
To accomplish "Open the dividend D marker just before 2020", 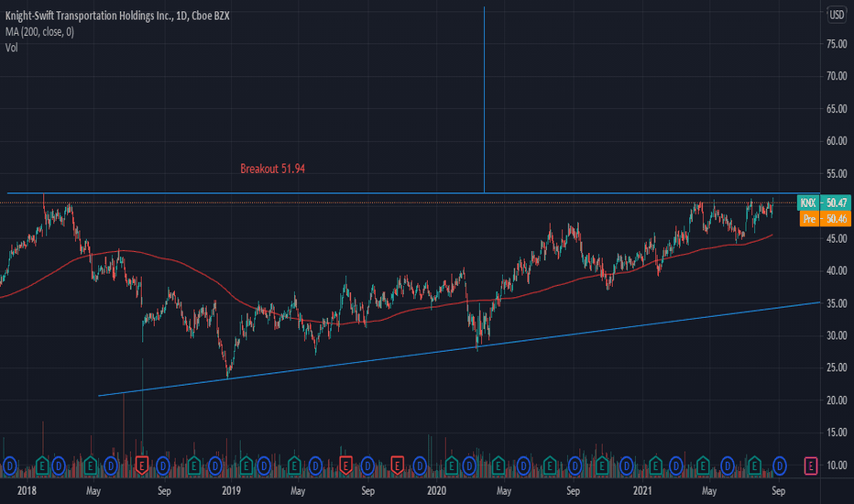I will (x=420, y=466).
